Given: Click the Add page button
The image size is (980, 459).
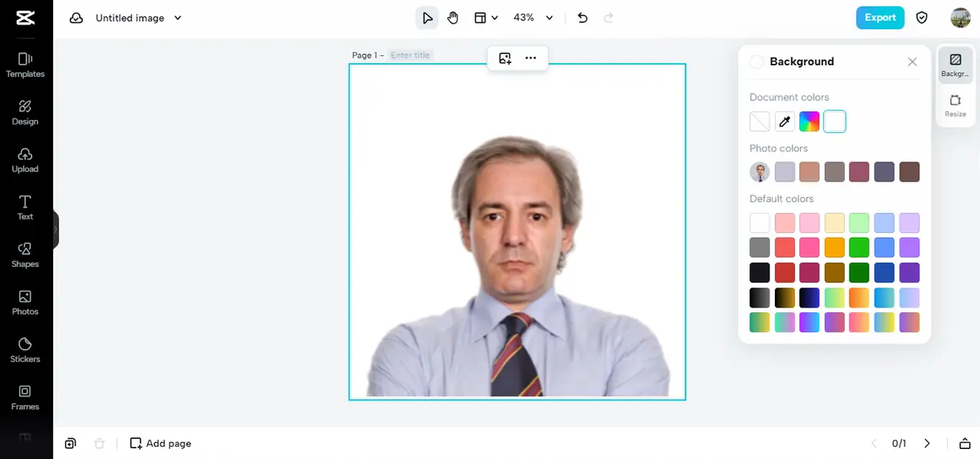Looking at the screenshot, I should pos(161,443).
